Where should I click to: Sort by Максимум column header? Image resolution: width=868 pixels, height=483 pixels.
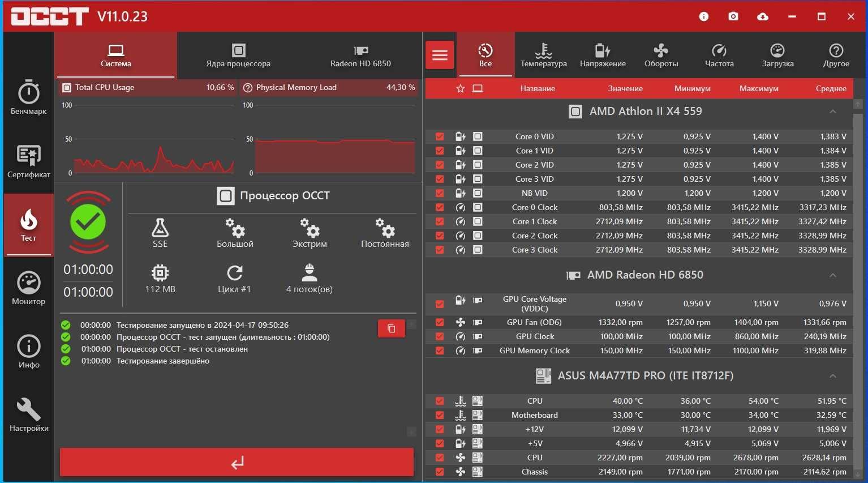(x=759, y=88)
